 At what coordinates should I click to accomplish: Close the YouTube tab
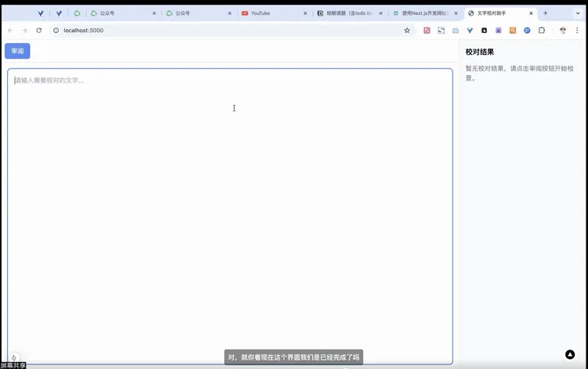pyautogui.click(x=305, y=13)
